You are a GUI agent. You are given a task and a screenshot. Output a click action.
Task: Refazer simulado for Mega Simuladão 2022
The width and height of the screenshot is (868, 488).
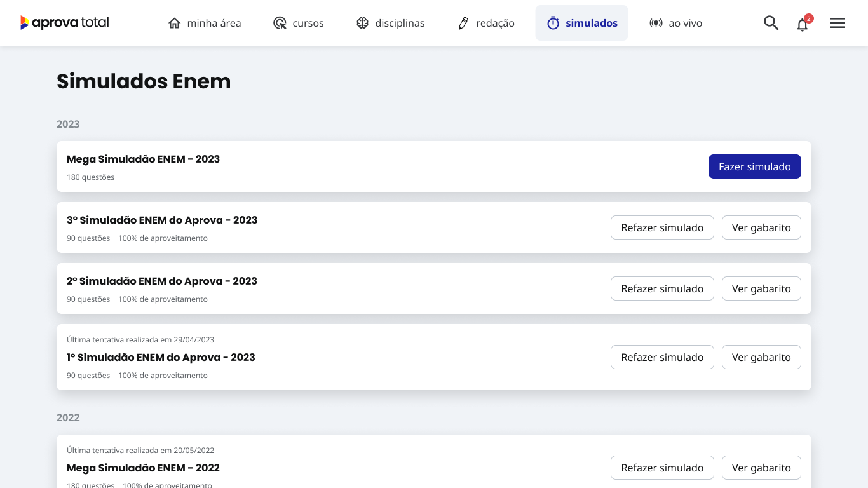662,468
